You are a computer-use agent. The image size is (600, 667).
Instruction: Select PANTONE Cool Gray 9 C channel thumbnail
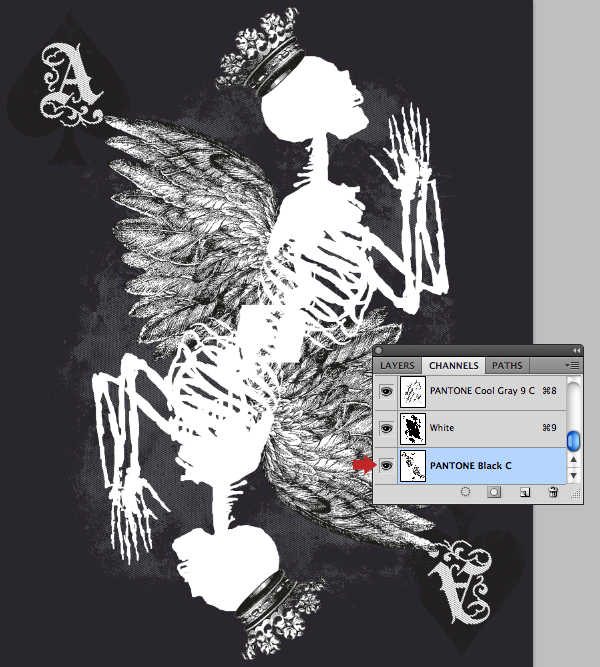413,392
